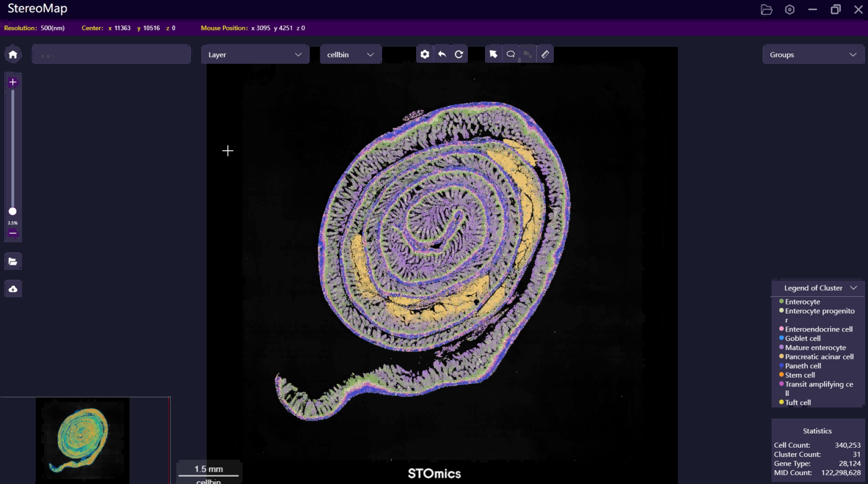The image size is (868, 484).
Task: Click the refresh/reset view icon
Action: coord(459,54)
